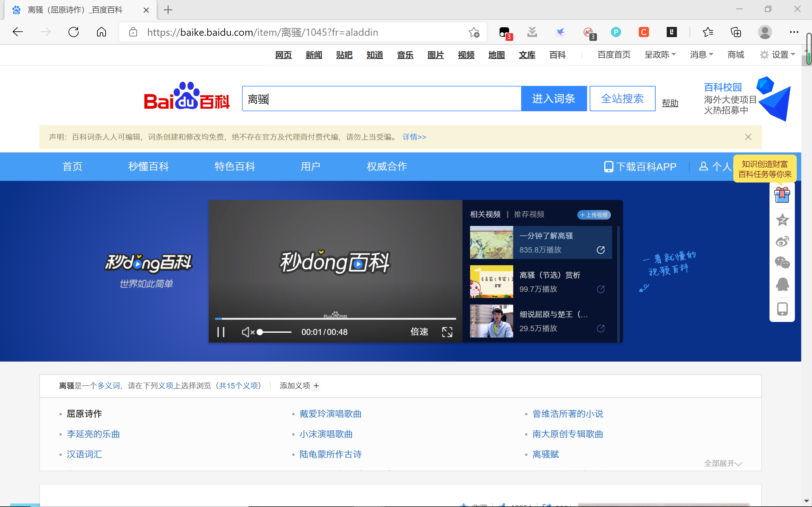Open the 离骚赋 entry link
The image size is (812, 507).
[545, 454]
